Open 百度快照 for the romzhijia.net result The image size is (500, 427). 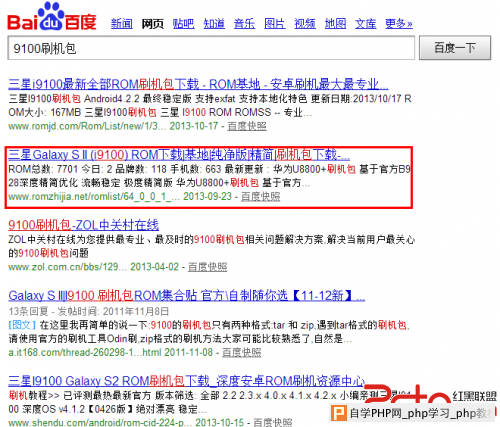pos(261,197)
